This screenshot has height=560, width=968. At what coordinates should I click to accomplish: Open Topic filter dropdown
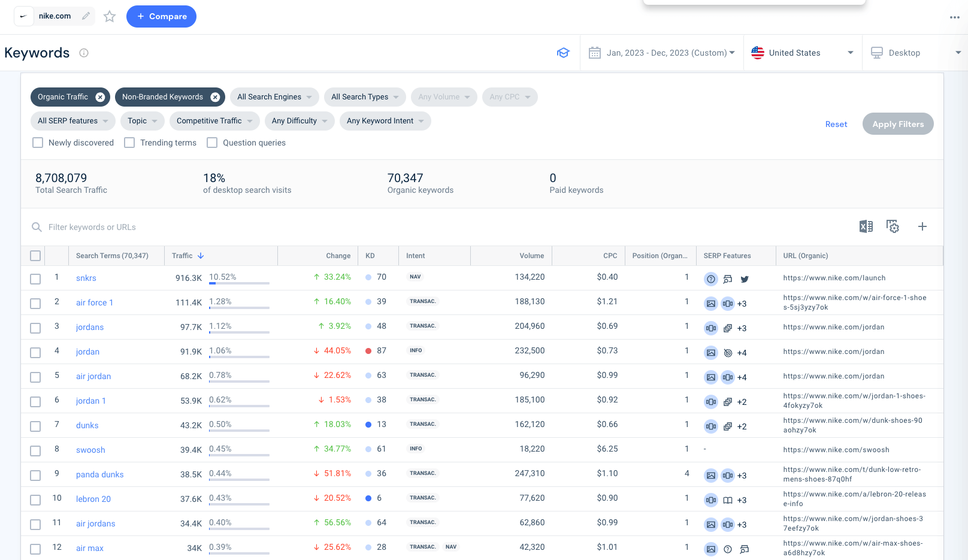pyautogui.click(x=142, y=121)
